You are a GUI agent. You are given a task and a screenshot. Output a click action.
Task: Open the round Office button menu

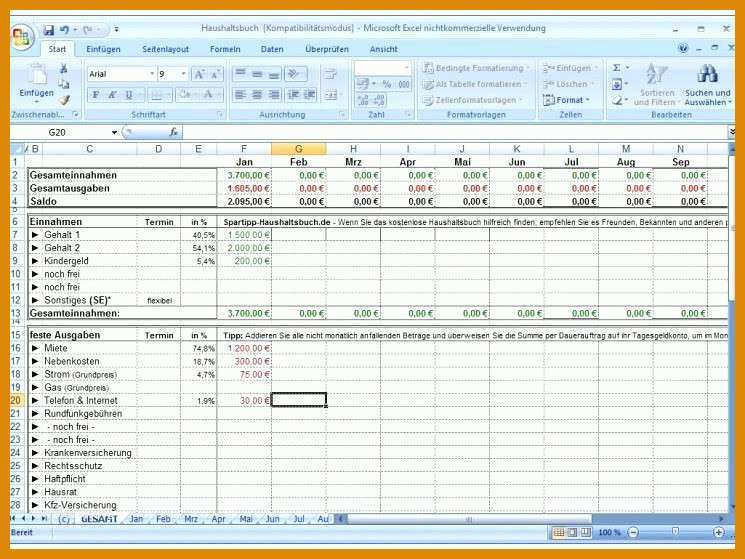[22, 38]
